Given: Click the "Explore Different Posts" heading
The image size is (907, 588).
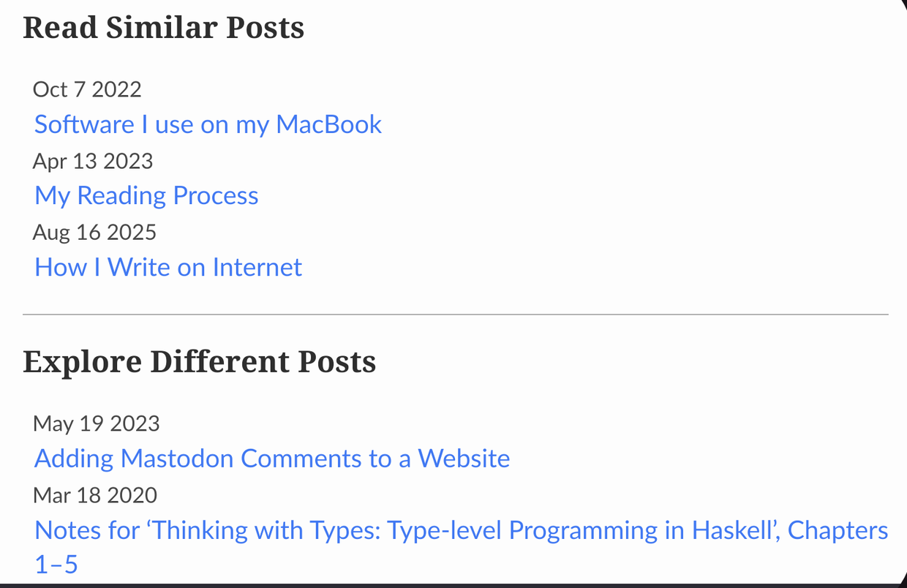Looking at the screenshot, I should pos(199,362).
